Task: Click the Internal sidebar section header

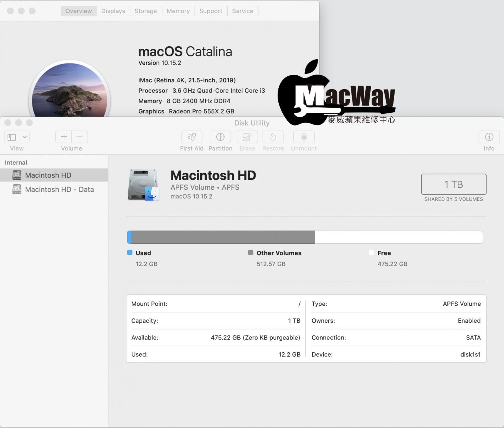Action: click(x=16, y=163)
